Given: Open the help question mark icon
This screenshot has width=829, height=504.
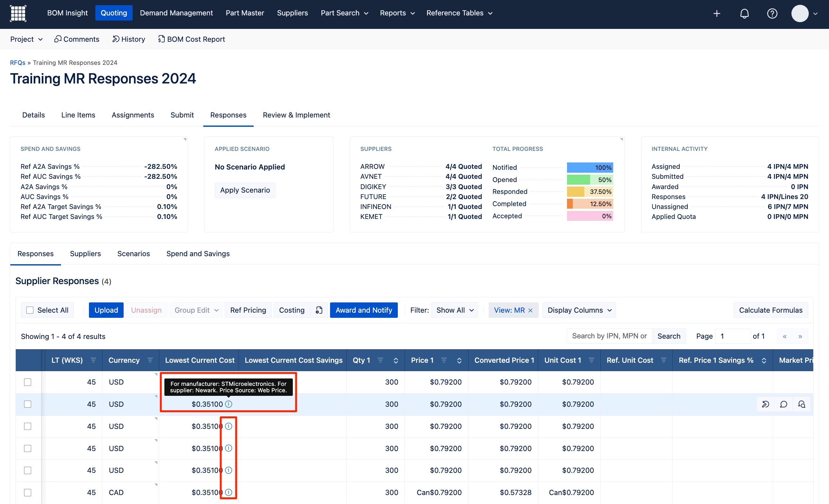Looking at the screenshot, I should 772,13.
